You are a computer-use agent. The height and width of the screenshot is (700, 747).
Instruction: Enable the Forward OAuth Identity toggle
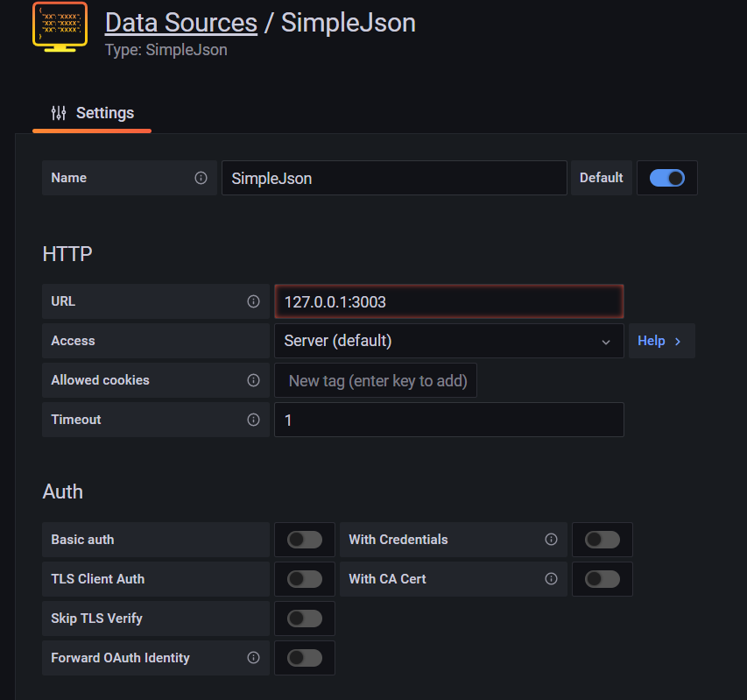(x=305, y=658)
